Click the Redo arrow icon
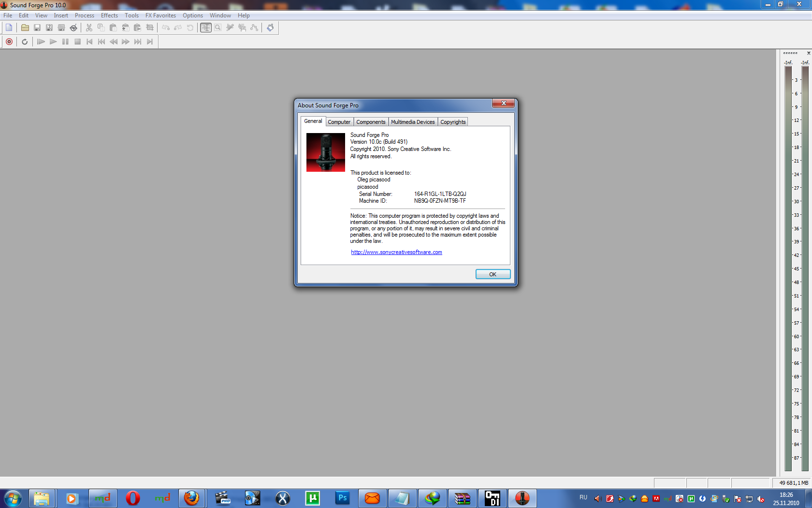The image size is (812, 508). coord(178,28)
